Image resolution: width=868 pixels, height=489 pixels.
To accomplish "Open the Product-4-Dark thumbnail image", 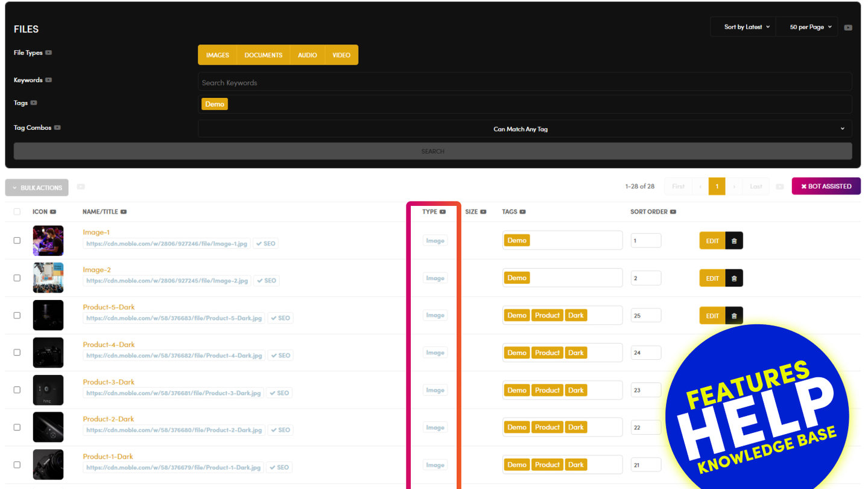I will (x=48, y=353).
